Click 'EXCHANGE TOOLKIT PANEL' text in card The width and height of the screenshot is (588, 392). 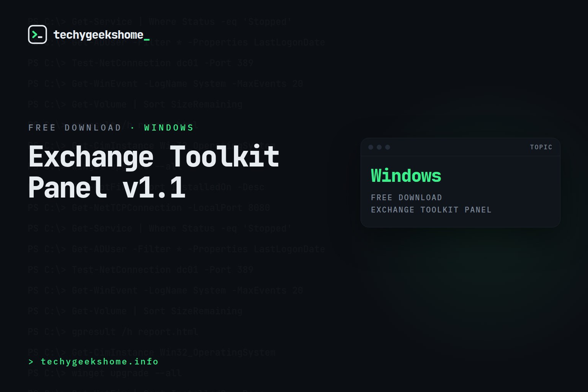(431, 210)
